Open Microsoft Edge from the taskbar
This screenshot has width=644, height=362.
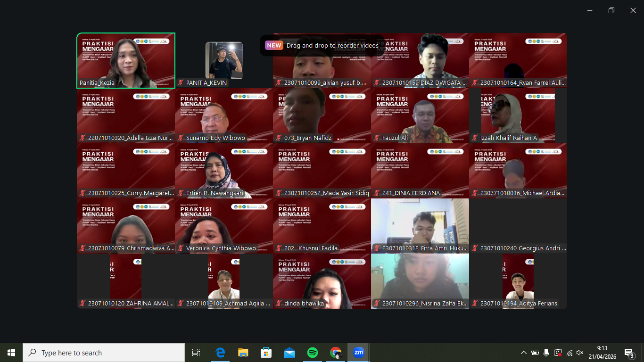click(220, 353)
